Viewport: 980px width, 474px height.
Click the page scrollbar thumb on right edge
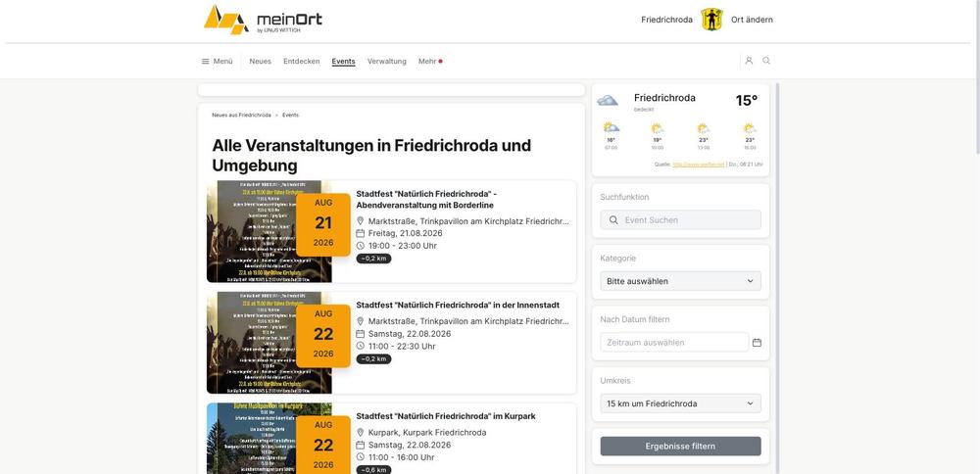tap(977, 76)
